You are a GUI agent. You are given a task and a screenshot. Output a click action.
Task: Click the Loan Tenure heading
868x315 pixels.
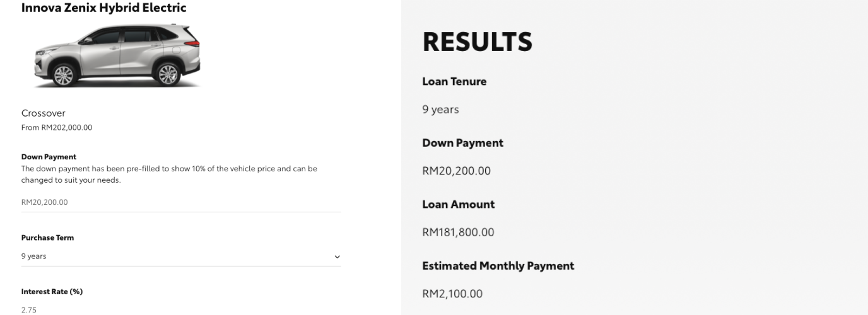454,81
